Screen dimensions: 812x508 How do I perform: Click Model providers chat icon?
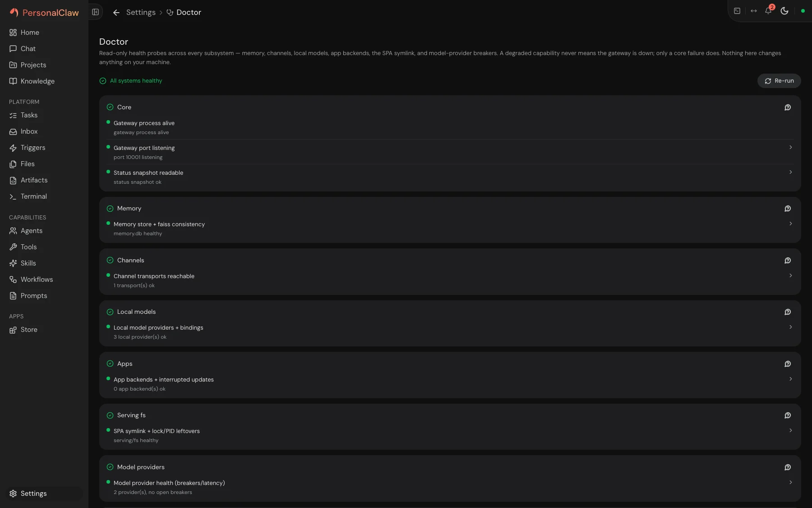coord(788,467)
